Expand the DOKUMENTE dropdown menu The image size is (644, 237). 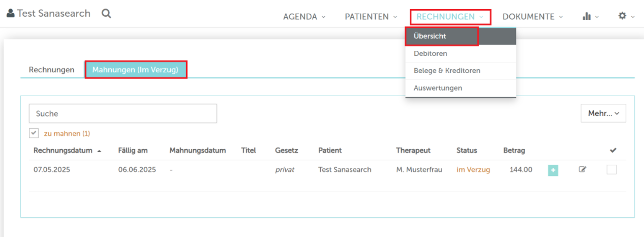[x=533, y=17]
